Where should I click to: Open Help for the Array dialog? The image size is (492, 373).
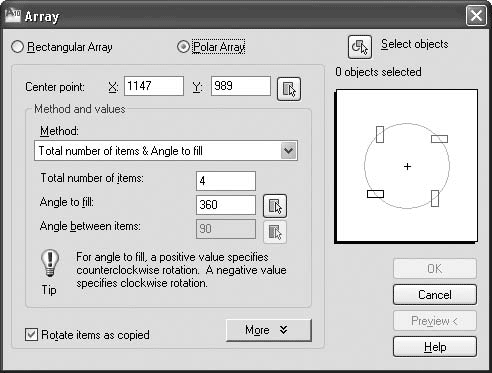click(x=435, y=347)
